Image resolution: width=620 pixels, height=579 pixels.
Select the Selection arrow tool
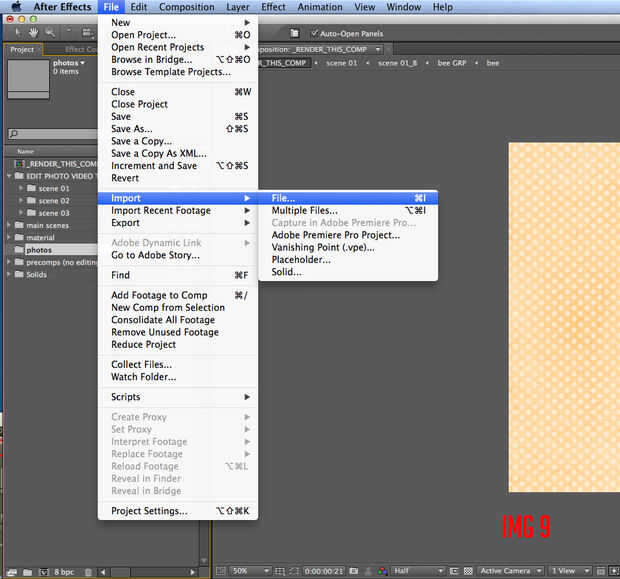18,33
